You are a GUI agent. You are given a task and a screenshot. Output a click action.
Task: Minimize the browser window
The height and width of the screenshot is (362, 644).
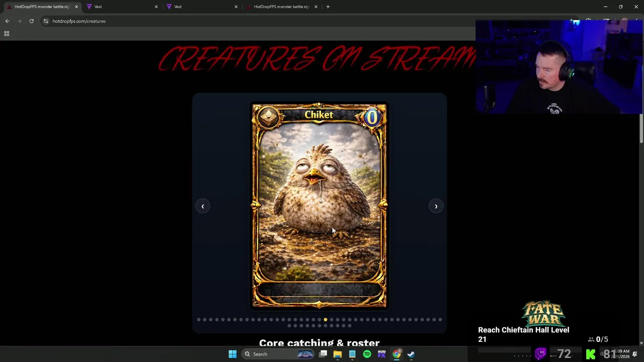point(606,7)
